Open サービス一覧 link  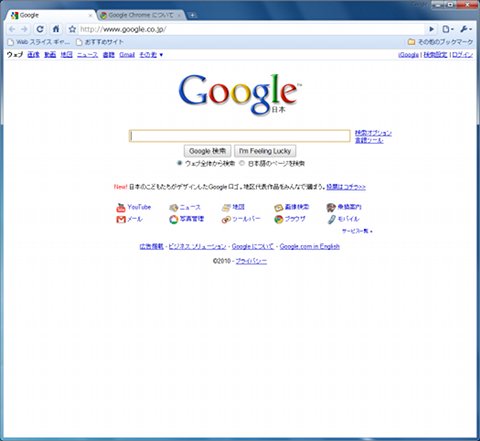[x=357, y=231]
